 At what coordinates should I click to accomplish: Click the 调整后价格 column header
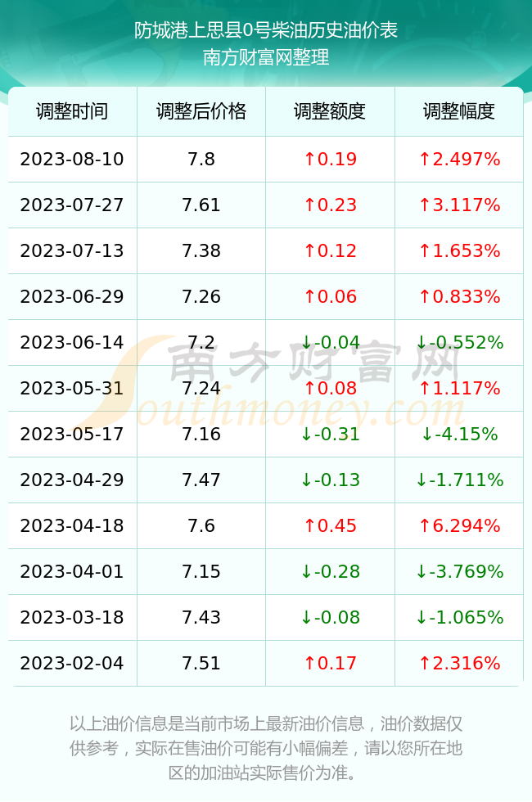click(201, 111)
